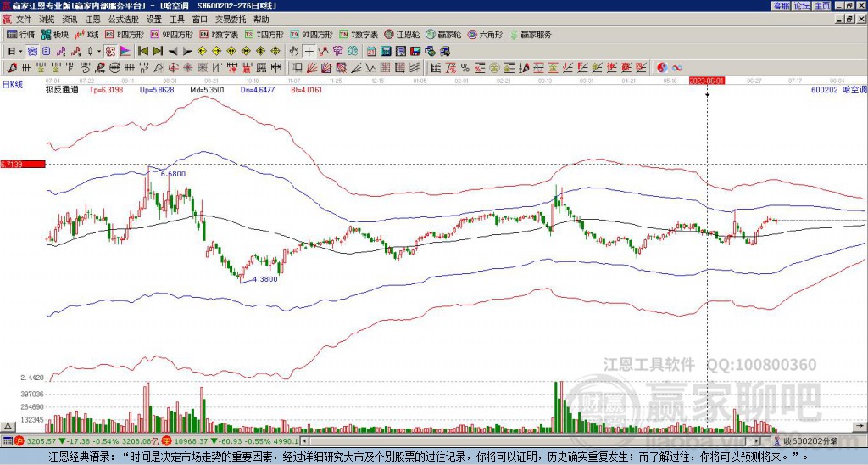Click the yin-yang taiji icon
The width and height of the screenshot is (868, 465).
(x=662, y=68)
